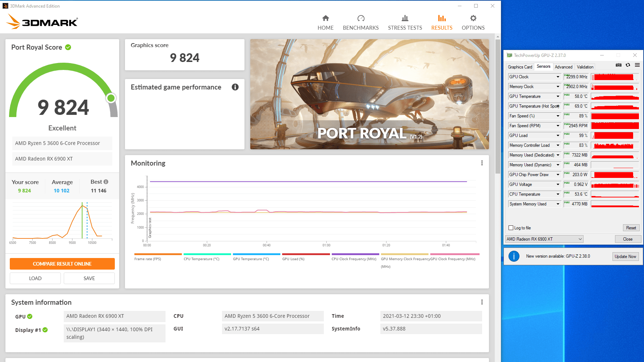Click the 3DMark logo

42,22
